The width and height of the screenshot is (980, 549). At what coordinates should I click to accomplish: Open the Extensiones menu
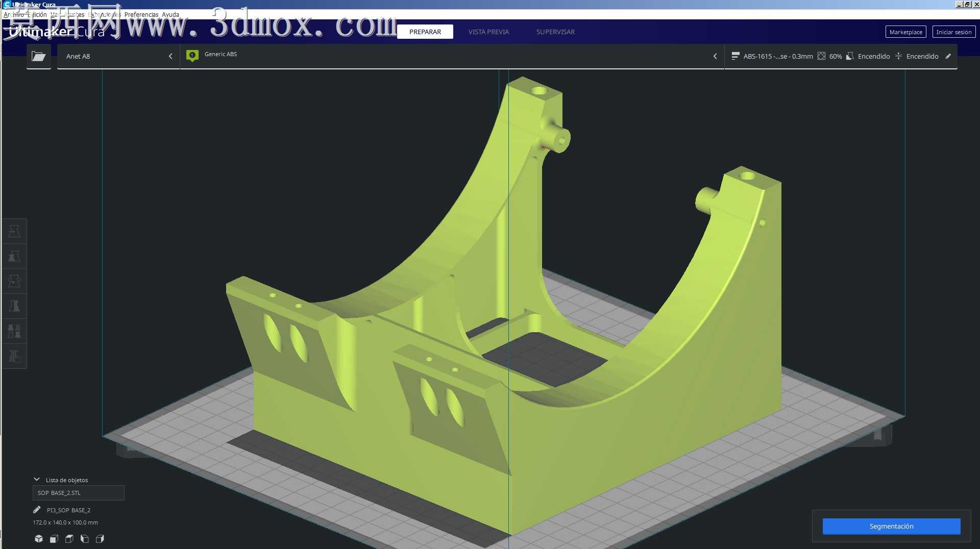pyautogui.click(x=105, y=14)
